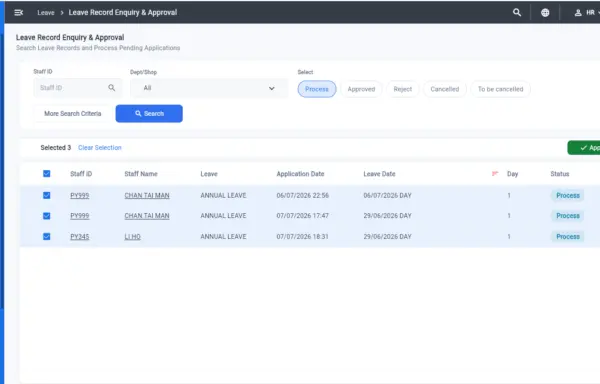Screen dimensions: 600x384
Task: Uncheck the 07/07/2026 17:47 application row
Action: [47, 216]
